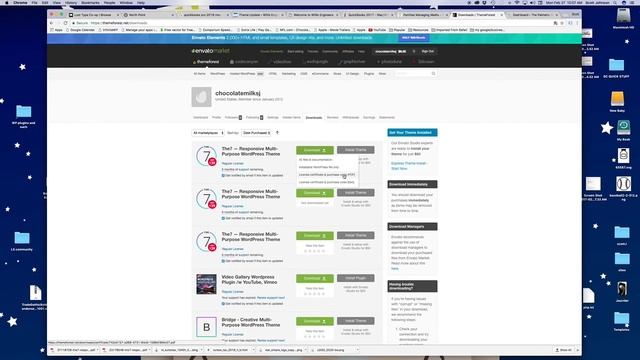Click the Envato Elements banner button
The width and height of the screenshot is (640, 360).
coord(413,38)
